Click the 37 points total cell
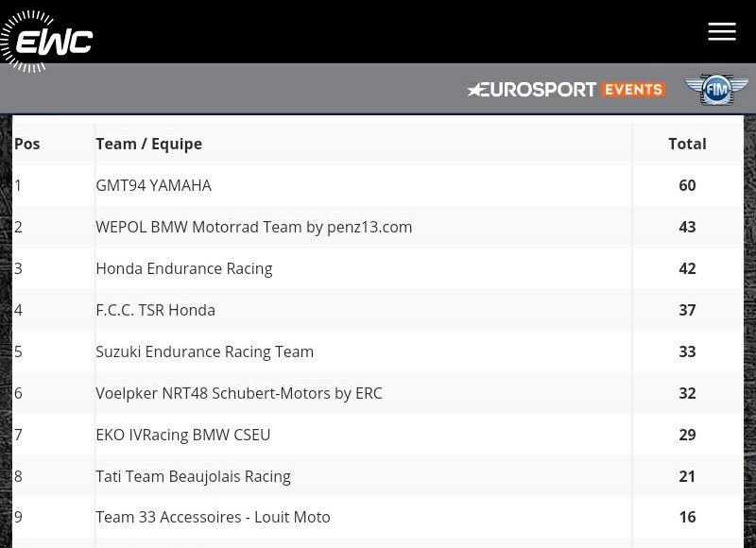This screenshot has width=756, height=548. 687,311
